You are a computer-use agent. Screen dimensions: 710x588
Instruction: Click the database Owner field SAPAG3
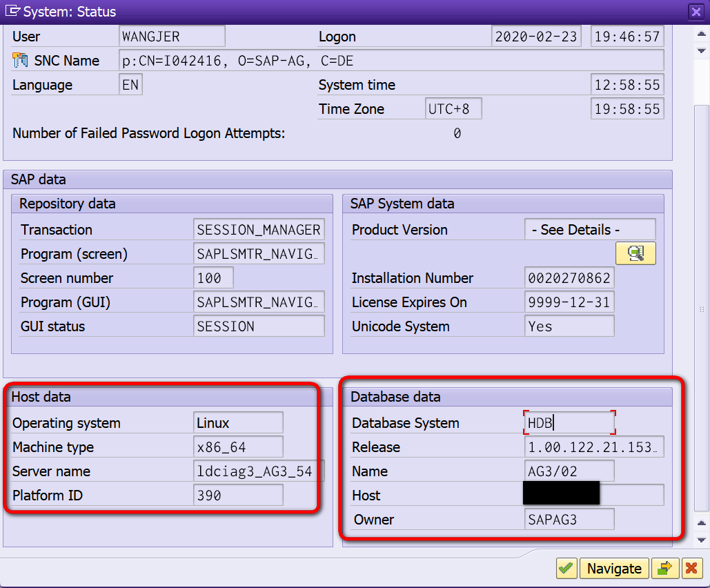569,520
